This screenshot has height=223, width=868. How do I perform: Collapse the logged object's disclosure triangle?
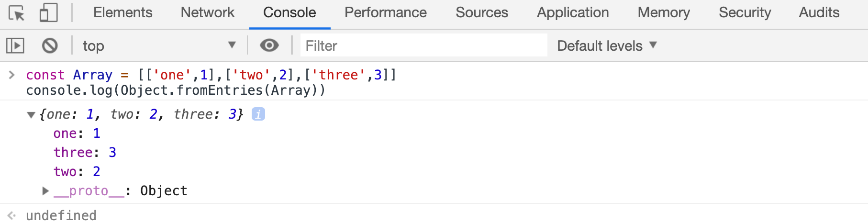click(31, 115)
